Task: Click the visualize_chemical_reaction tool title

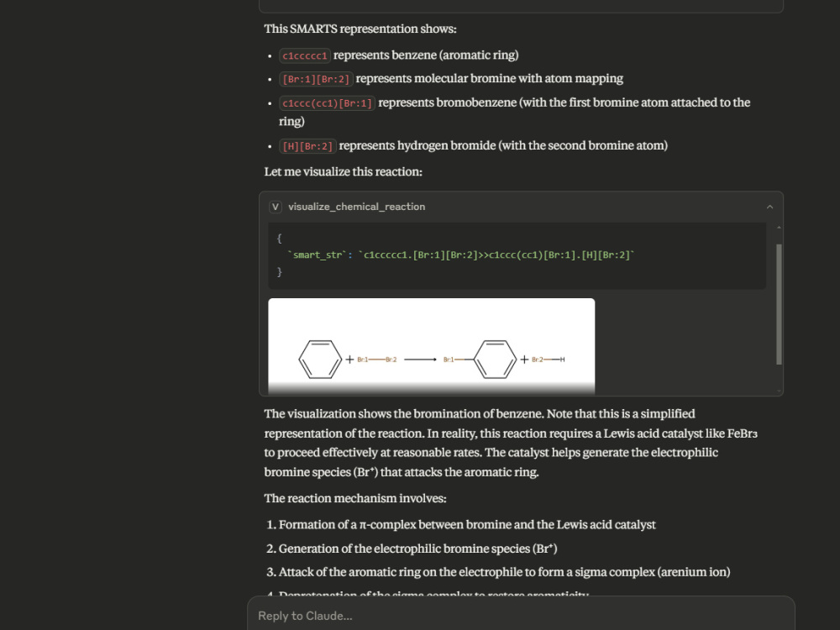Action: point(357,207)
